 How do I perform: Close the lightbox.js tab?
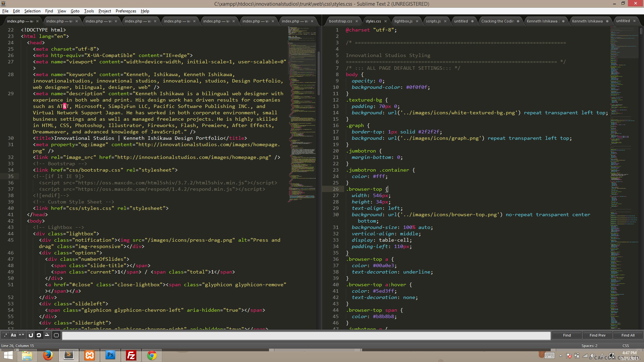click(x=417, y=21)
